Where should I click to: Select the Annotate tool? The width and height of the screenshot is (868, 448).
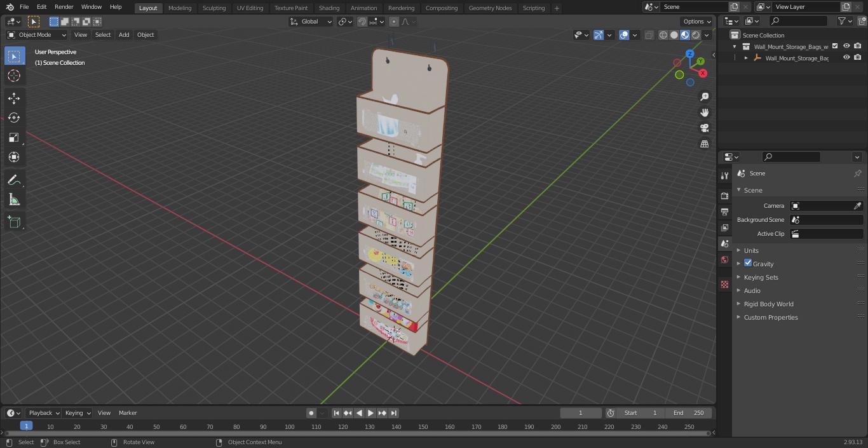click(14, 180)
